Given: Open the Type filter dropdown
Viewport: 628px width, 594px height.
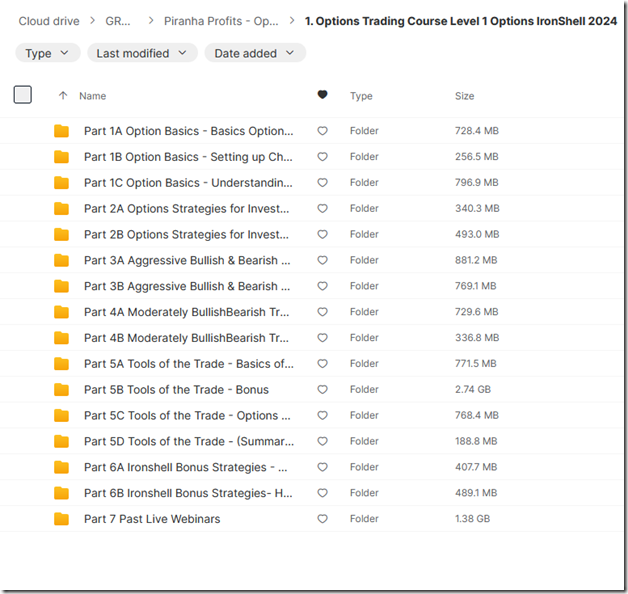Looking at the screenshot, I should tap(48, 53).
